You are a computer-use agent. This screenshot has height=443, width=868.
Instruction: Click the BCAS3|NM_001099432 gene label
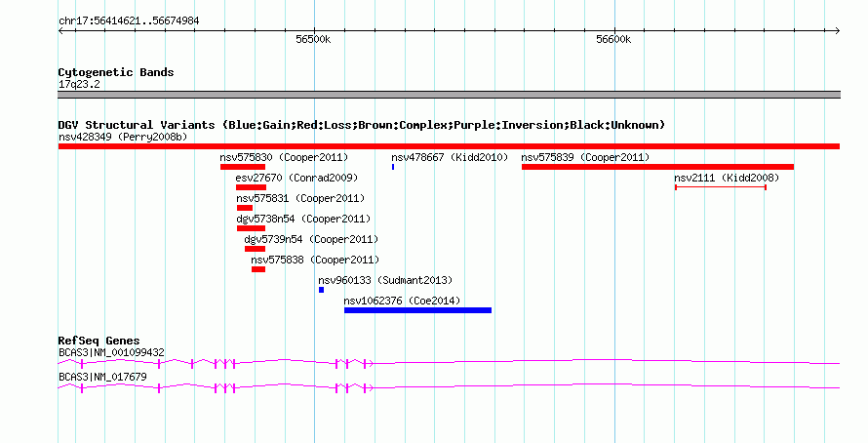coord(111,352)
